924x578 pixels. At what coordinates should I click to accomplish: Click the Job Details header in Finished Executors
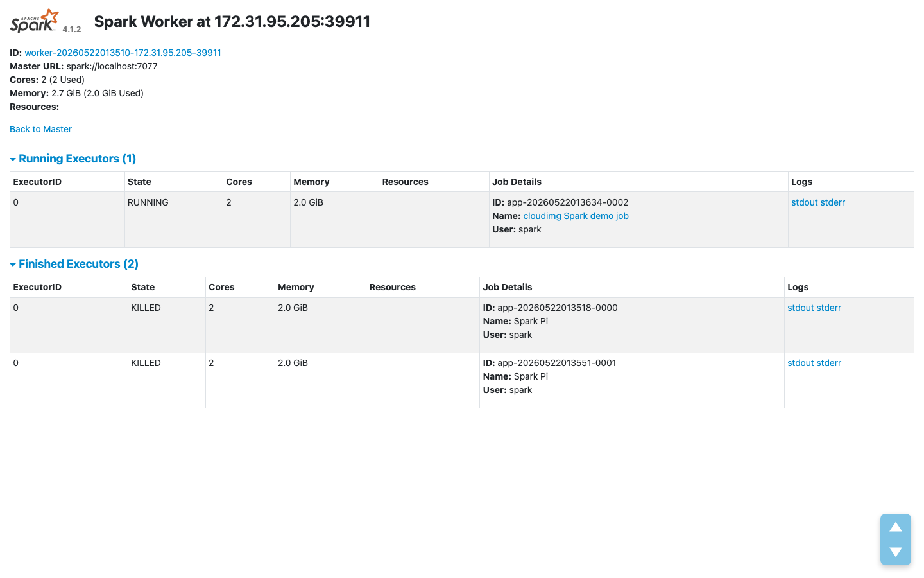click(x=507, y=287)
